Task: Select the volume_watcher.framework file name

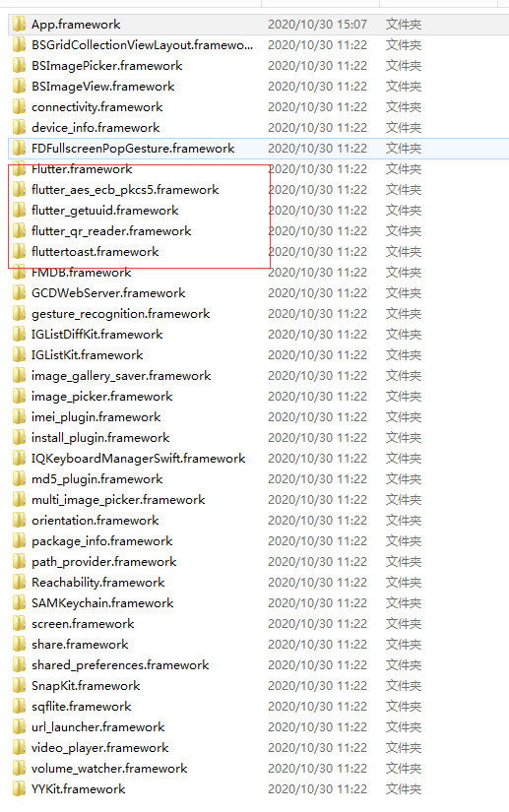Action: tap(109, 769)
